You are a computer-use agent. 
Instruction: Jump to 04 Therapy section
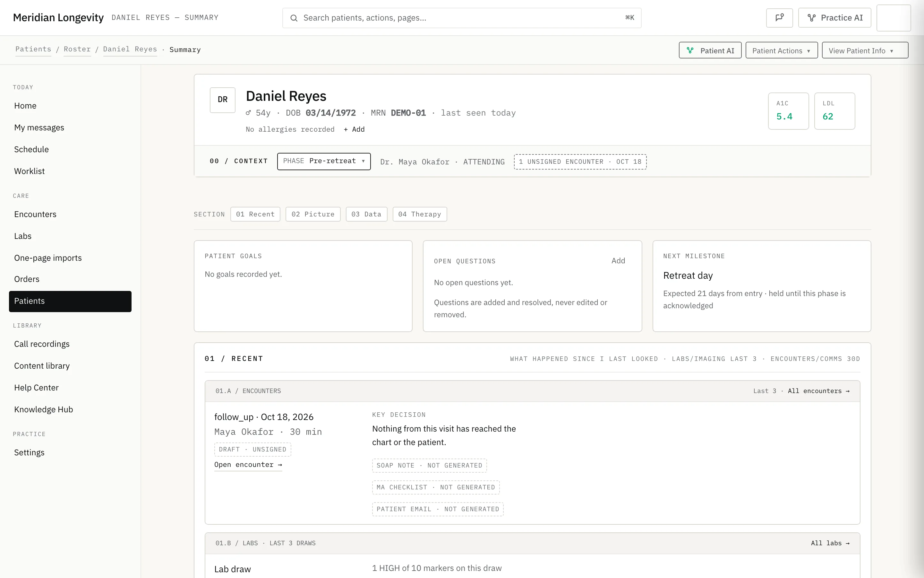pos(420,214)
